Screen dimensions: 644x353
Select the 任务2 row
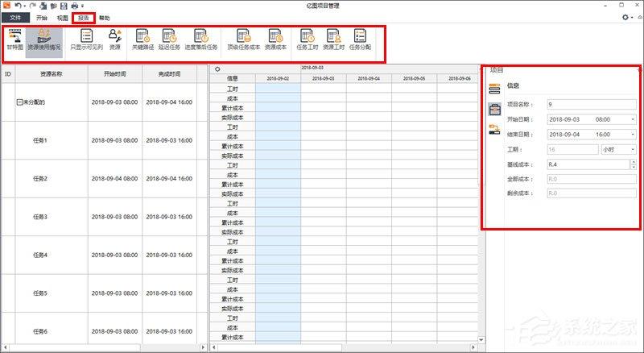click(105, 179)
